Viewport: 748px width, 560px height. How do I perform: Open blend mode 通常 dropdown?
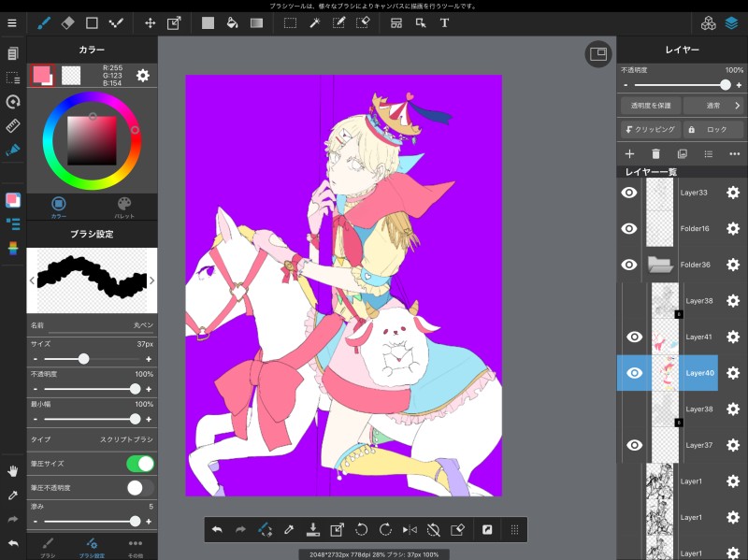point(713,106)
